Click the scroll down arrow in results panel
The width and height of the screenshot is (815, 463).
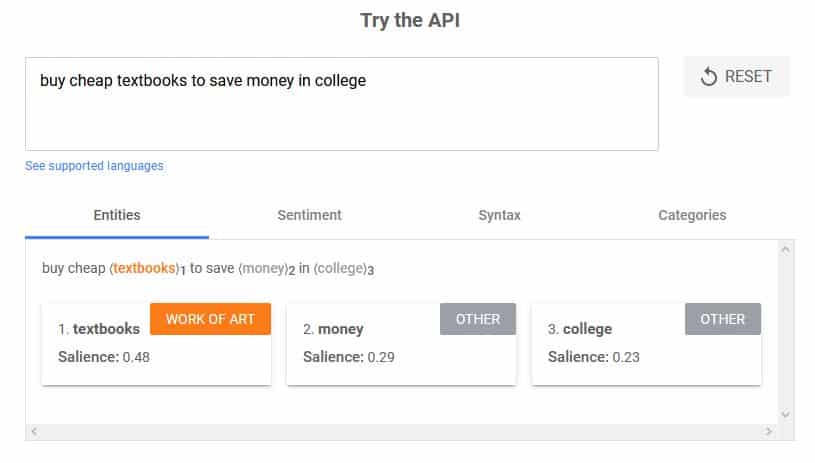(785, 414)
